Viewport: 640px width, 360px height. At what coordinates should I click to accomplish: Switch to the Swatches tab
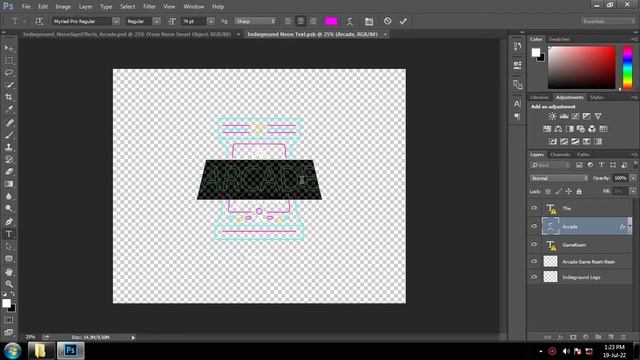pyautogui.click(x=559, y=39)
